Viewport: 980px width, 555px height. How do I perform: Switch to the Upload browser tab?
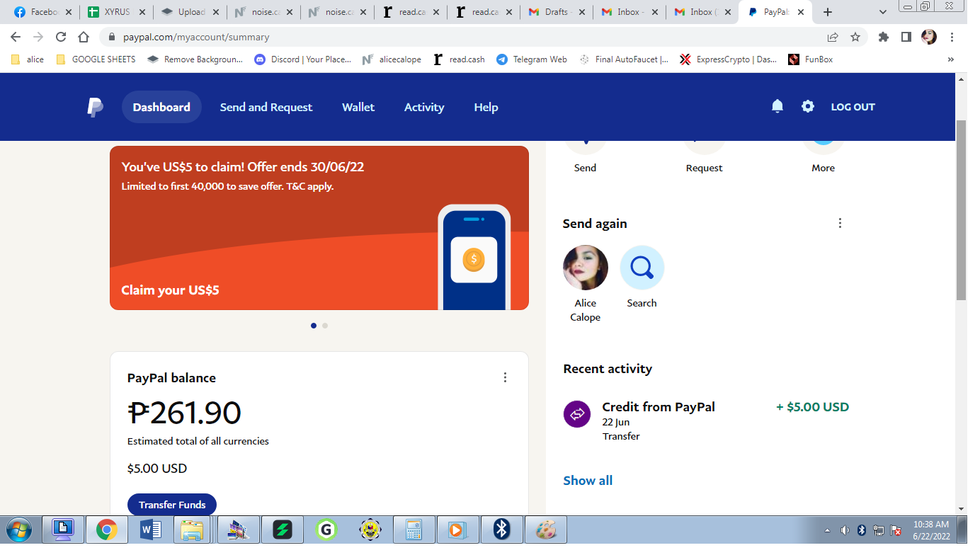coord(190,12)
